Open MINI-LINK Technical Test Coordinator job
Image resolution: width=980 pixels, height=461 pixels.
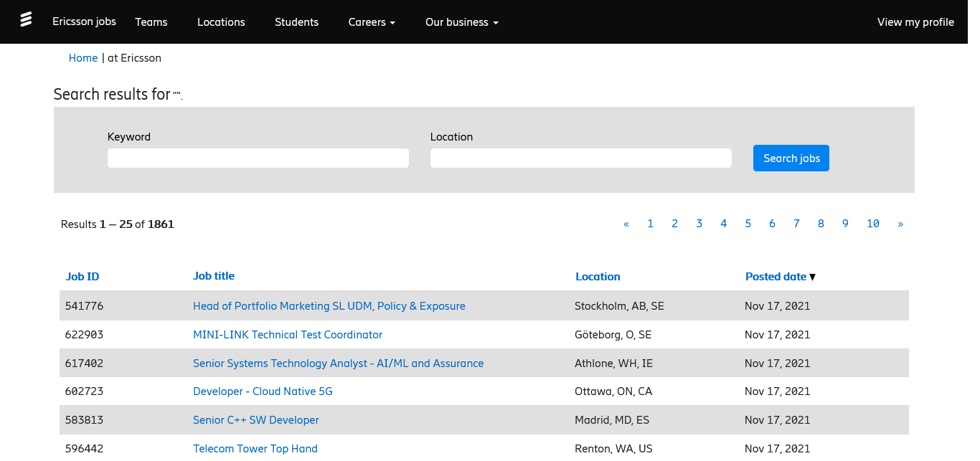point(288,335)
